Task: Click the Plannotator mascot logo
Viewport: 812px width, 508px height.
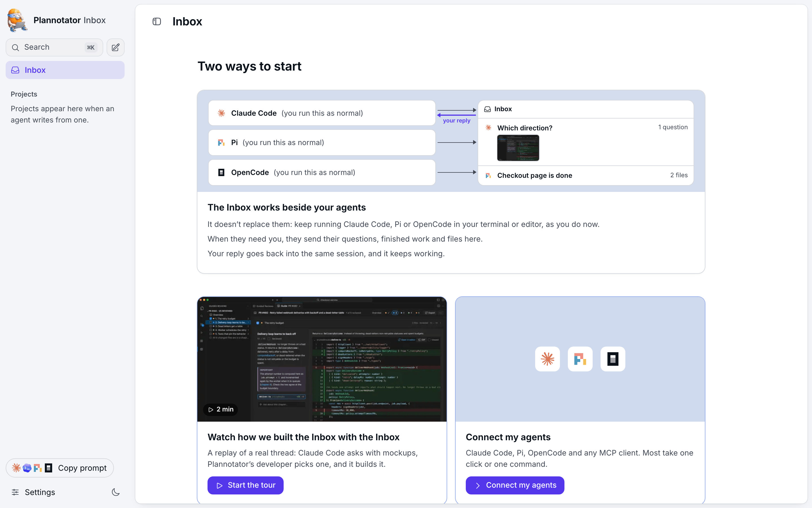Action: (17, 21)
